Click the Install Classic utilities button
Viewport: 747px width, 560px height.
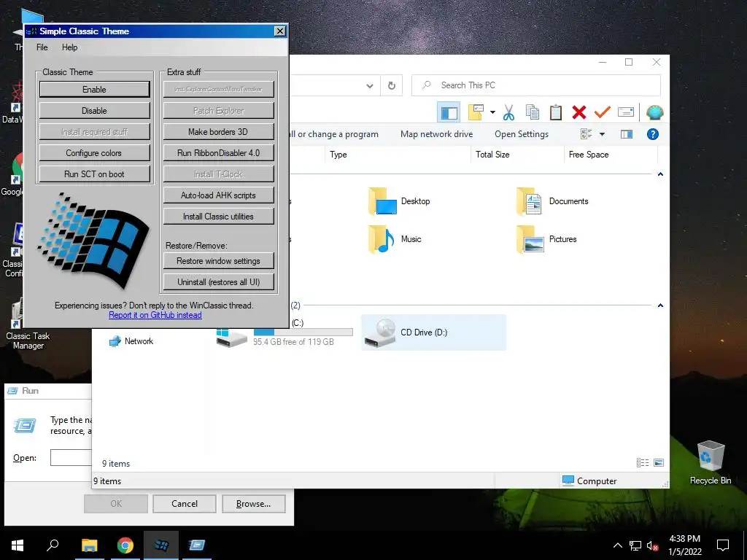point(219,216)
